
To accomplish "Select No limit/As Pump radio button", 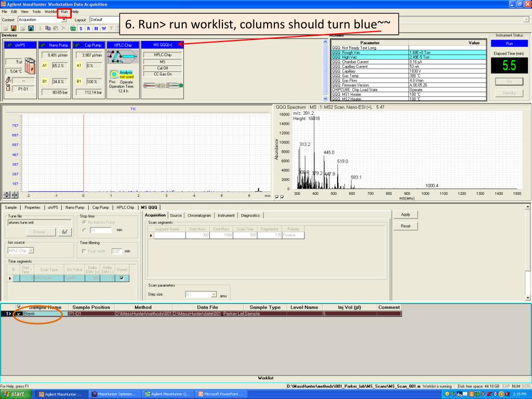I will coord(84,222).
